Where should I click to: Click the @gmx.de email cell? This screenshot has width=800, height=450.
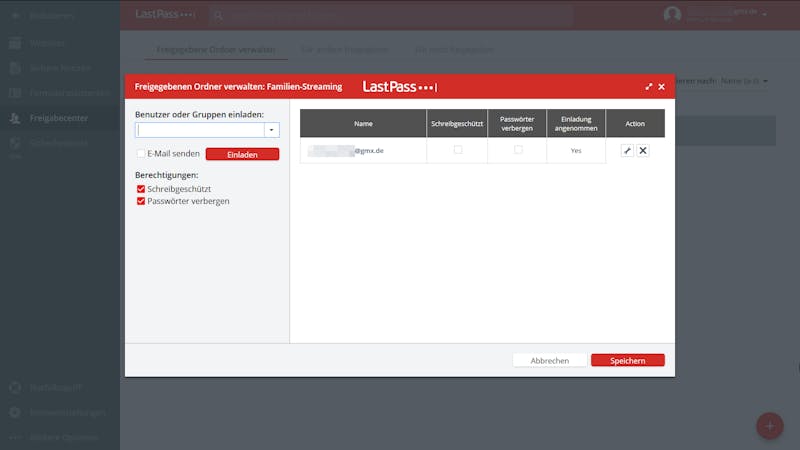pyautogui.click(x=363, y=151)
